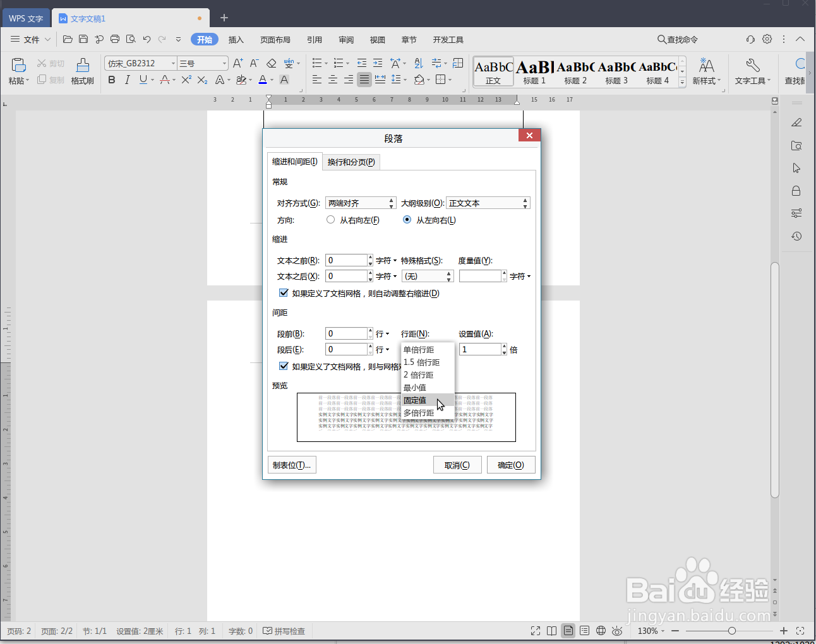Expand the styles gallery more arrow

682,82
